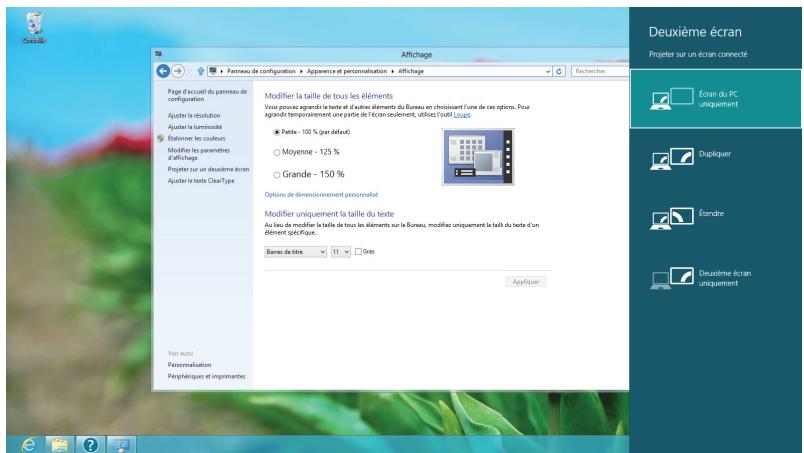Select Moyenne - 125 % radio button
This screenshot has width=804, height=453.
277,152
